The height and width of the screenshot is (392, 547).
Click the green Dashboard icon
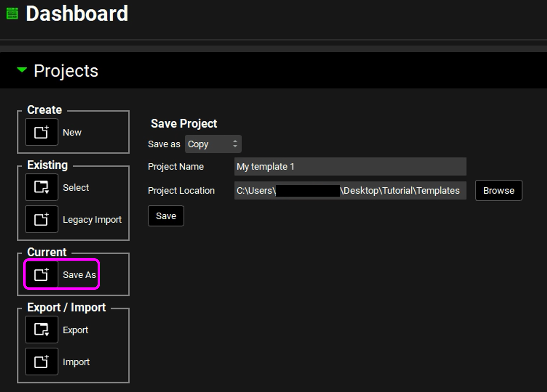click(x=12, y=14)
